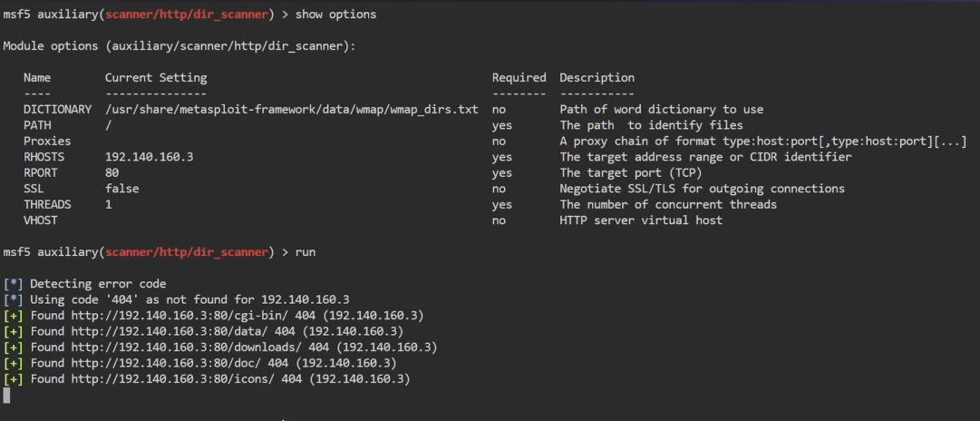Image resolution: width=980 pixels, height=421 pixels.
Task: Click the RHOSTS value 192.140.160.3
Action: point(149,157)
